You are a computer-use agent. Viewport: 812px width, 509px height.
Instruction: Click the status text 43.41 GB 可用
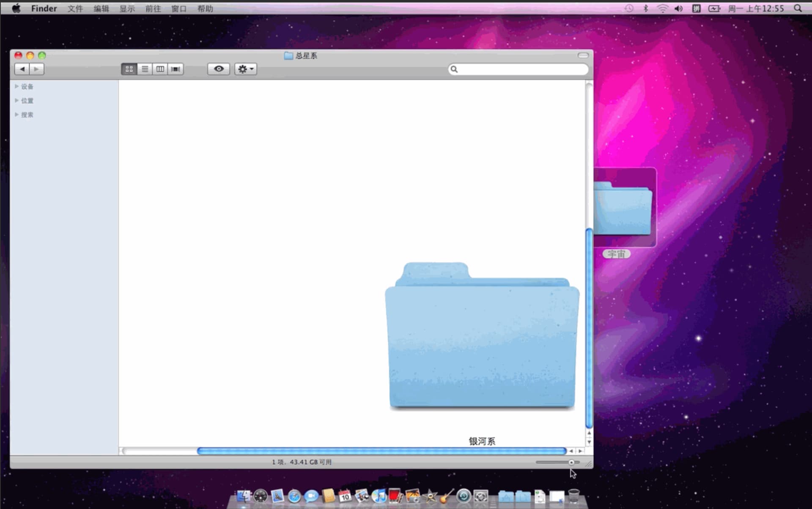310,462
